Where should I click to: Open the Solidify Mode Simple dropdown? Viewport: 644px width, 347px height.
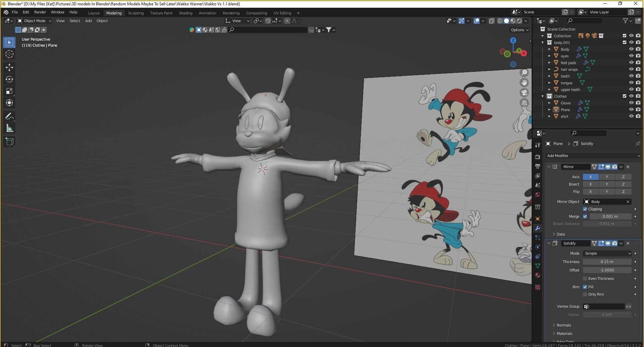[x=607, y=253]
